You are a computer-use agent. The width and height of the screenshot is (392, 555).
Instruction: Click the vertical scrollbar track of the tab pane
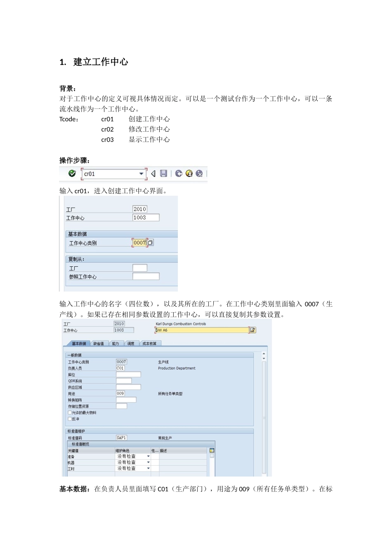(x=264, y=417)
